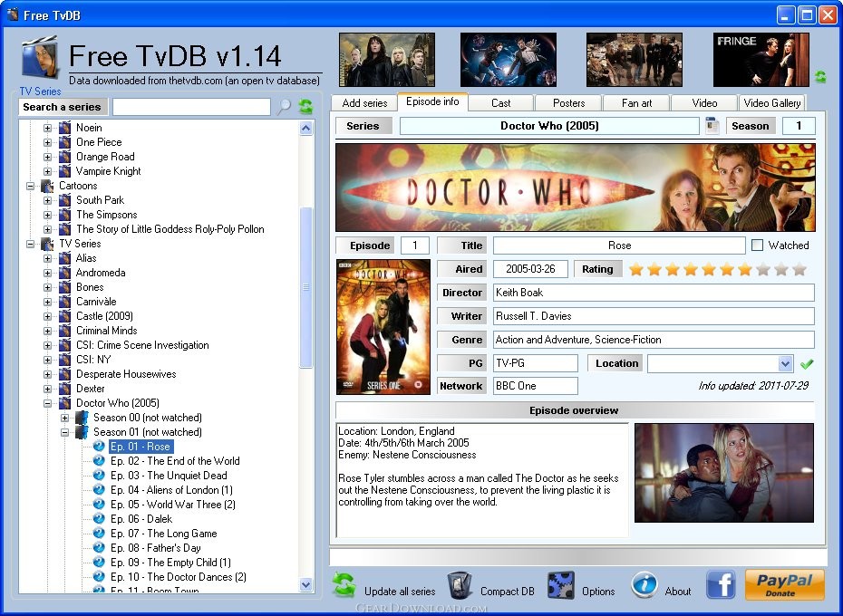Open the Facebook page icon

point(721,585)
